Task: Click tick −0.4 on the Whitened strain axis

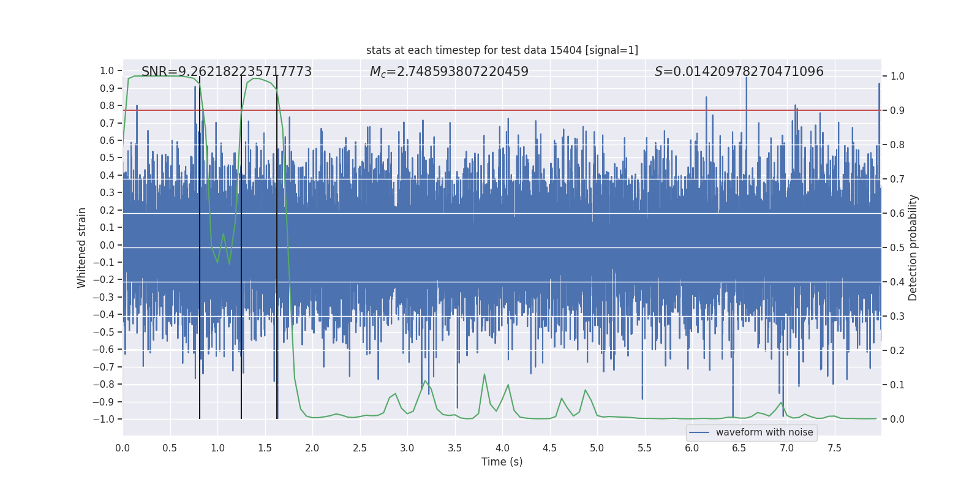Action: pos(104,315)
